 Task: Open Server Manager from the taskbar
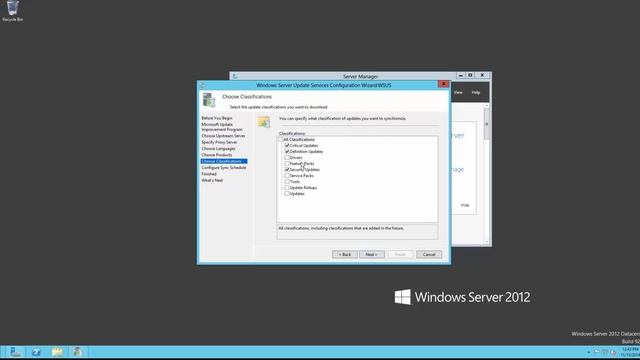pyautogui.click(x=15, y=352)
